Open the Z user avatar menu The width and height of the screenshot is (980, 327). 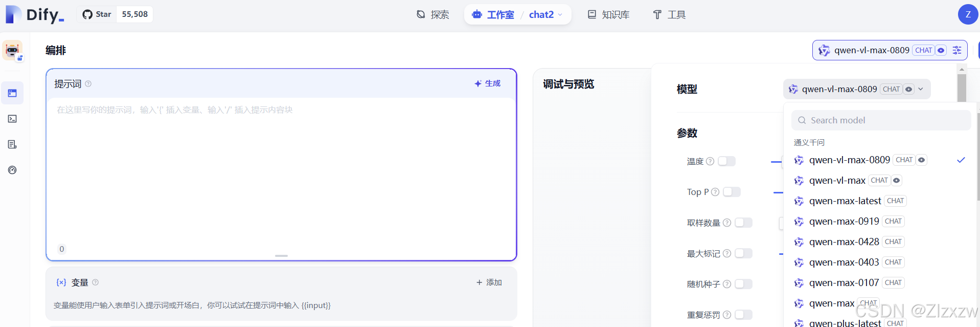click(x=968, y=14)
